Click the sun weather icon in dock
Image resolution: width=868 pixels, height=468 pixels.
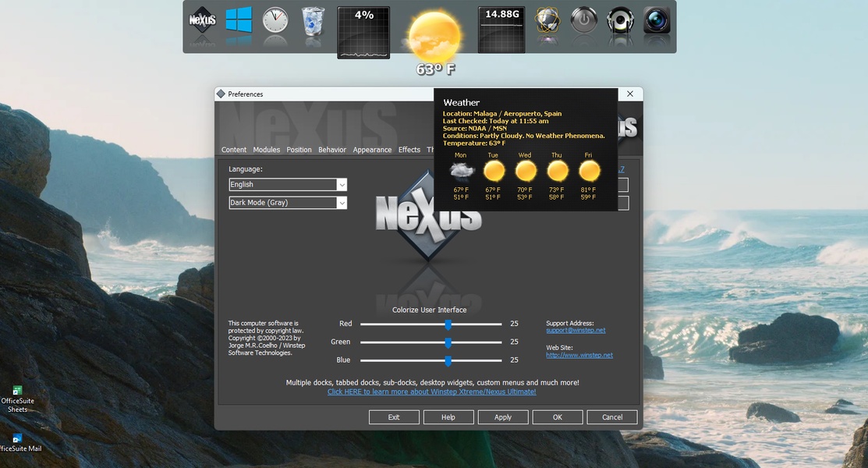[x=435, y=35]
